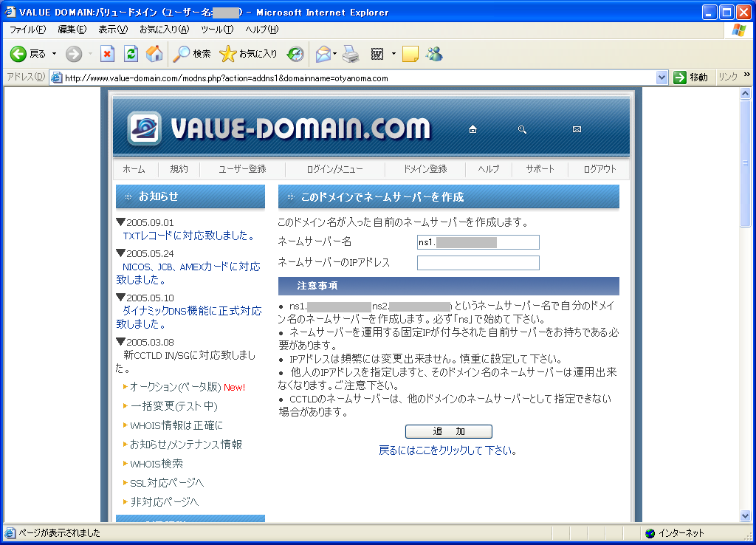Open the 非対応ページへ sidebar link
Viewport: 756px width, 545px height.
[165, 502]
